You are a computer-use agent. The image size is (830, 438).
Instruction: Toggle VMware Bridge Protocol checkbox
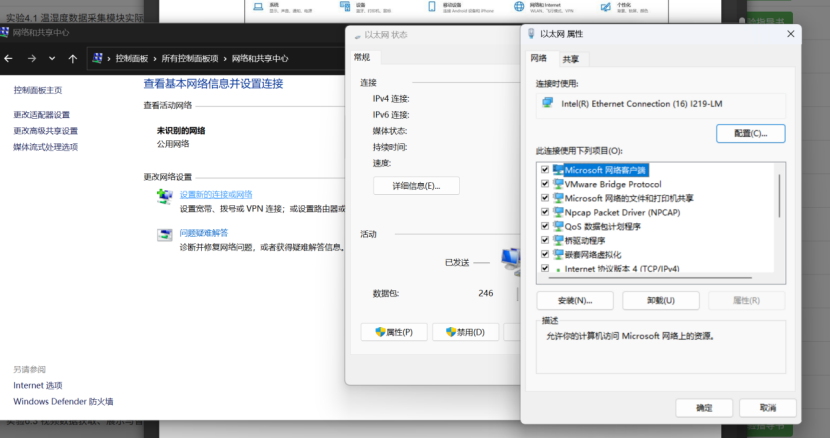(545, 184)
